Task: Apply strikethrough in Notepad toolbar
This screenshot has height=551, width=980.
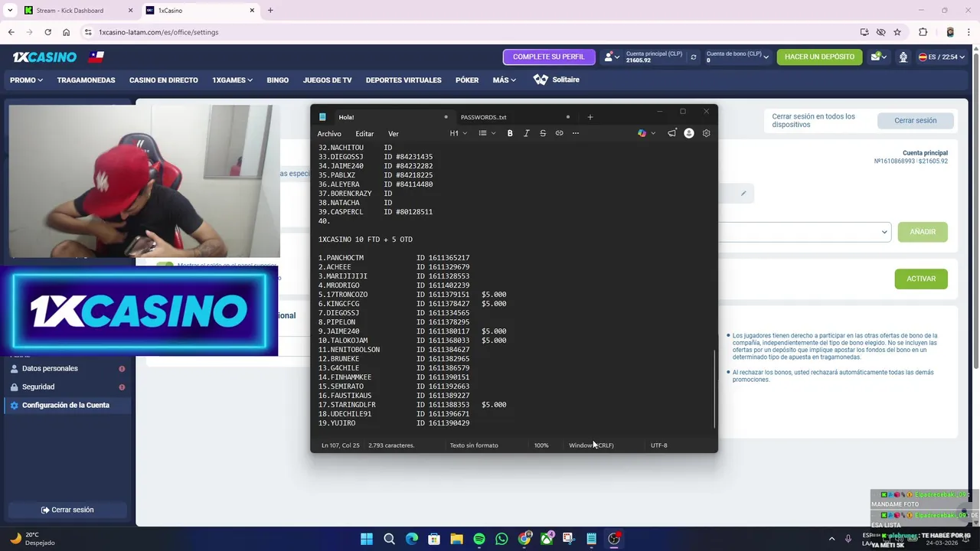Action: [x=543, y=133]
